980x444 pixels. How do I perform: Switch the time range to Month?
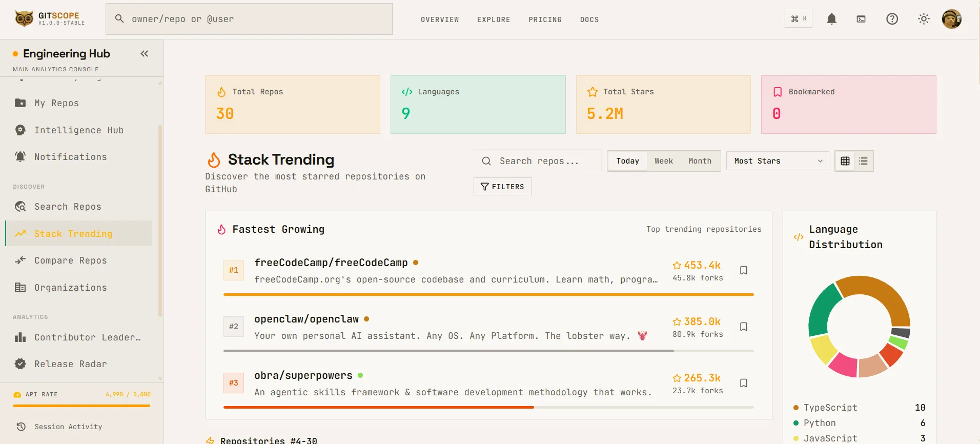coord(700,161)
